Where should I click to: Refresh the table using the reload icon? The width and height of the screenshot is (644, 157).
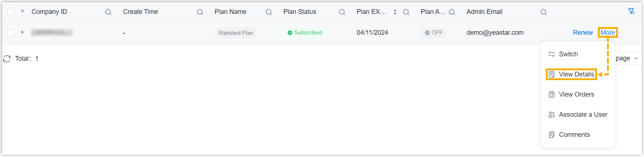[7, 59]
